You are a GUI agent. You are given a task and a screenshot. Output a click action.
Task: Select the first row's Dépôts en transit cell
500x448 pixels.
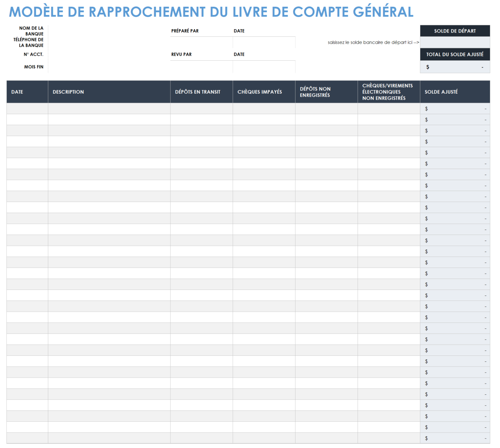point(201,109)
